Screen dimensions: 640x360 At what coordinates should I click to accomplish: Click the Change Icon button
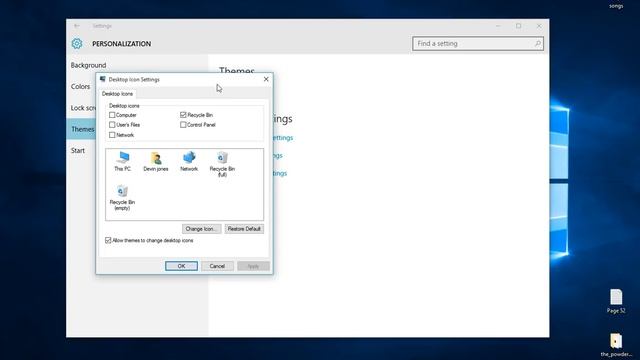pos(202,229)
